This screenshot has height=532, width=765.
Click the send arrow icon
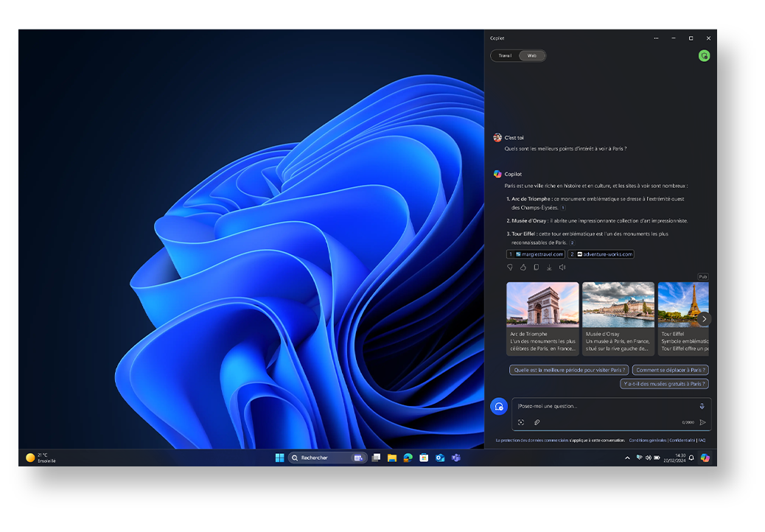703,422
